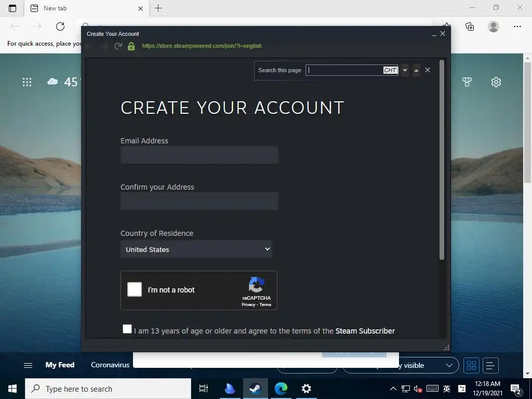The height and width of the screenshot is (399, 532).
Task: Click the IME mode tray icon
Action: tap(462, 389)
